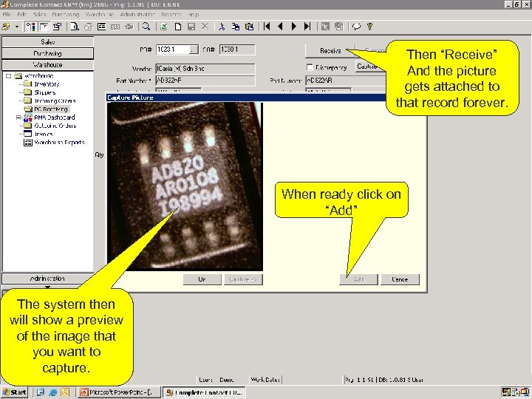Open the Reports menu
This screenshot has height=399, width=532.
click(x=171, y=15)
